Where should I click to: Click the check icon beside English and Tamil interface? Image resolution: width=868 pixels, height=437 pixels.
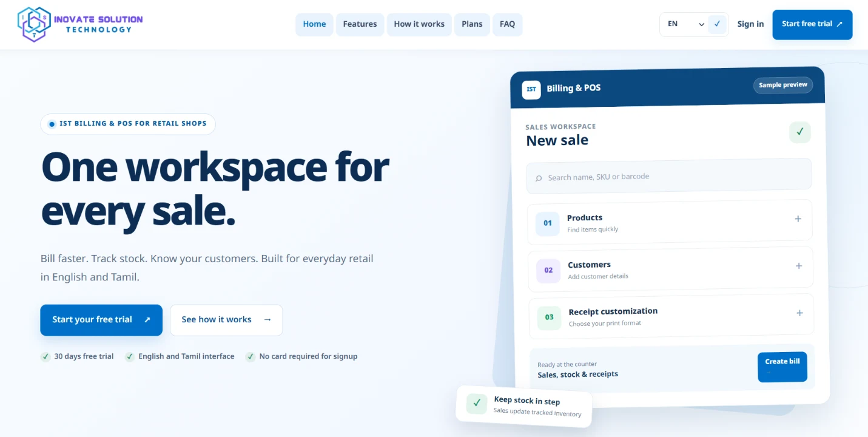coord(130,357)
